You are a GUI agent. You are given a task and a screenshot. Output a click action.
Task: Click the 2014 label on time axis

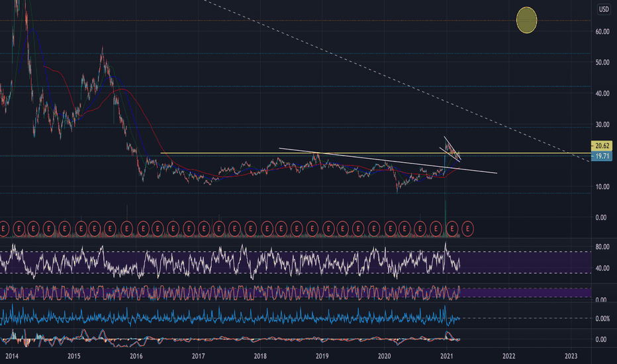coord(12,356)
